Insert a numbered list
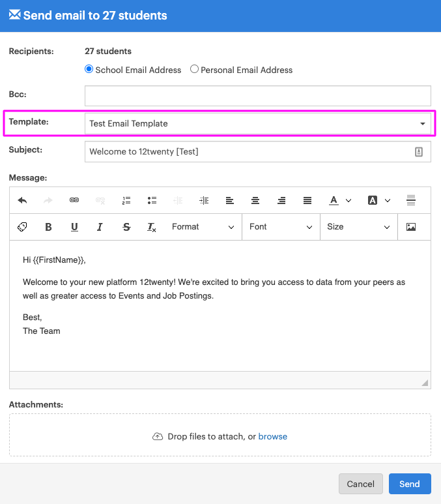The width and height of the screenshot is (441, 504). coord(126,201)
